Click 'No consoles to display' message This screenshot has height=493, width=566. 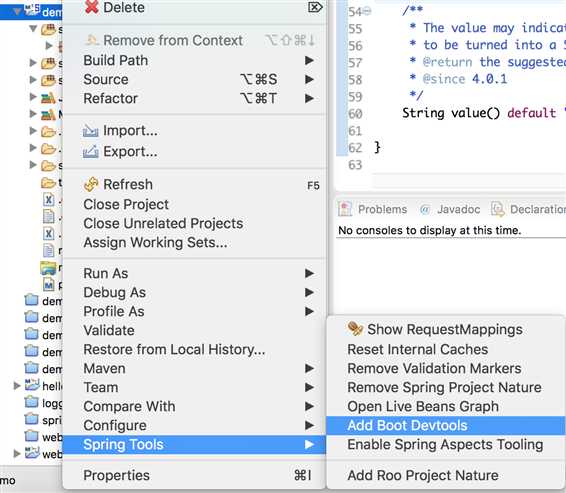coord(430,230)
